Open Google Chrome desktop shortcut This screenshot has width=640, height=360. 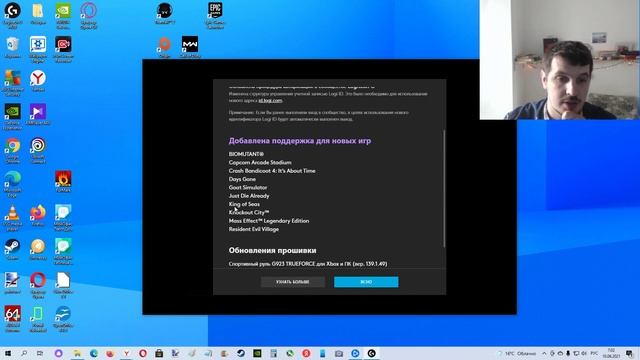[13, 150]
